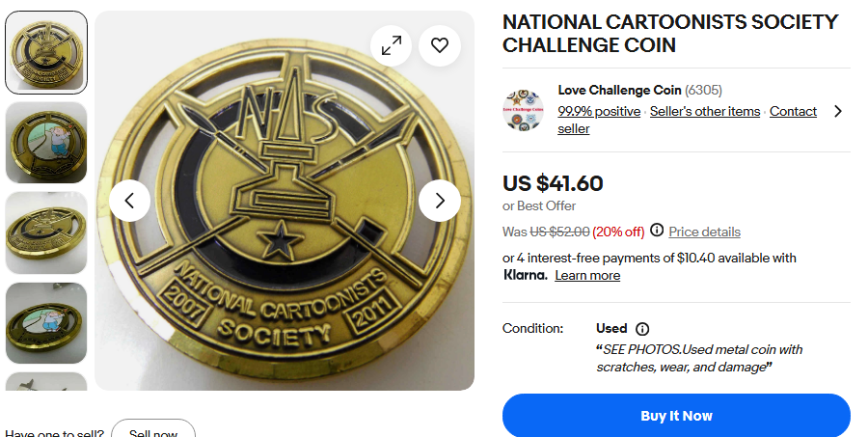Follow the Klarna Learn more link

(x=587, y=276)
